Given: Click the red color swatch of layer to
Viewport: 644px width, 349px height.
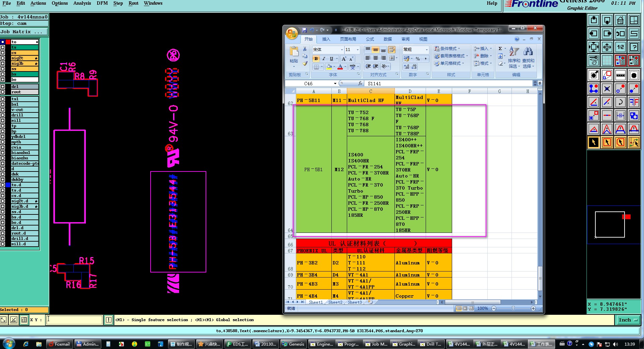Looking at the screenshot, I should click(x=8, y=42).
